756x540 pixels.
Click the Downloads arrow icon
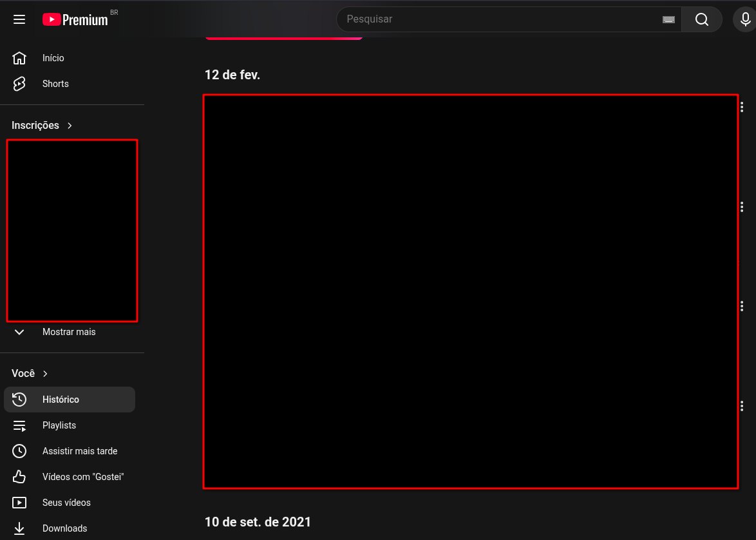(x=19, y=528)
